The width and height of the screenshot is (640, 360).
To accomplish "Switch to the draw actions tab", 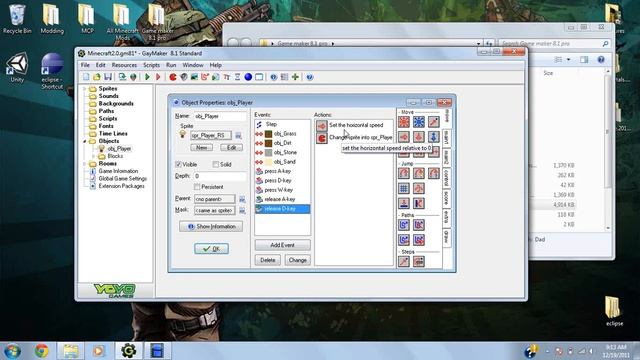I will tap(447, 237).
